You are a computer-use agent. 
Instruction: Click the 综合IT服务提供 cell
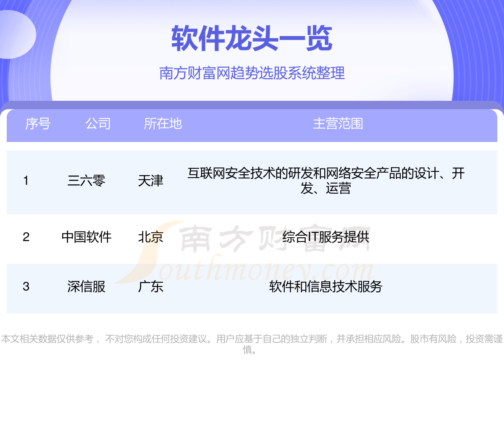point(326,237)
